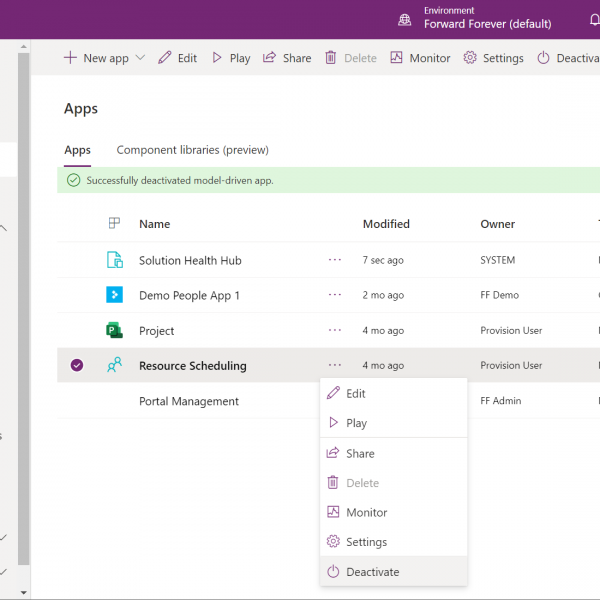Click the app type column header icon
This screenshot has height=600, width=600.
[x=114, y=223]
